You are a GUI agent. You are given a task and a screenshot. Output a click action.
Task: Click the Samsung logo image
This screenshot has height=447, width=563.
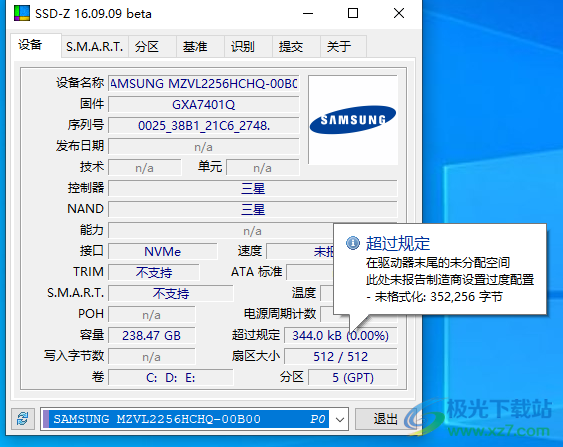point(353,120)
